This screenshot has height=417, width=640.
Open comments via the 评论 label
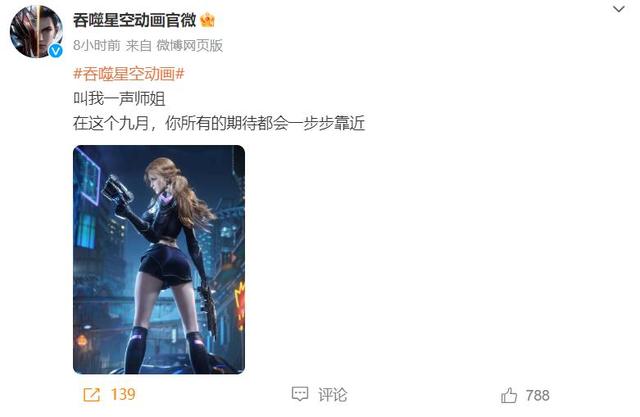tap(333, 395)
